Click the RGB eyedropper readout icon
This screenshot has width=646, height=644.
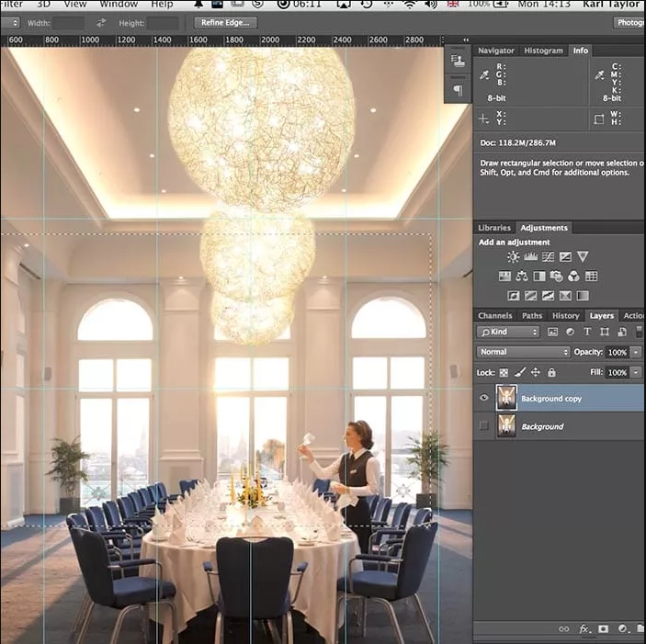(x=484, y=75)
